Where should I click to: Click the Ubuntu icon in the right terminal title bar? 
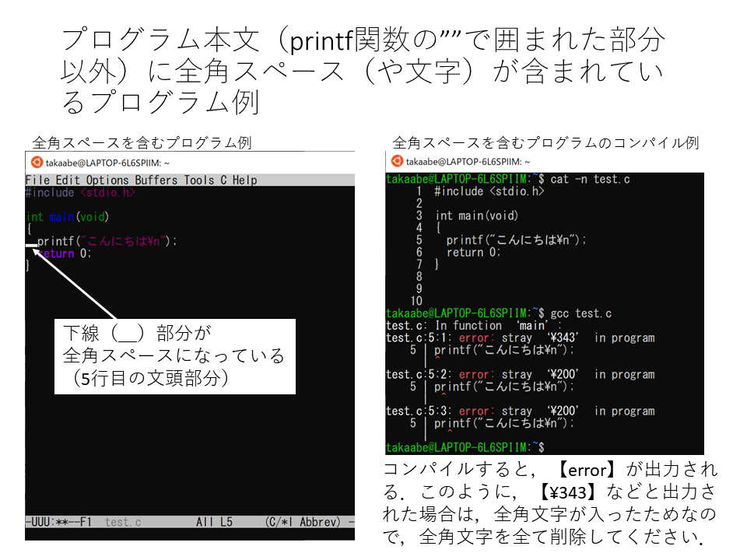coord(397,161)
